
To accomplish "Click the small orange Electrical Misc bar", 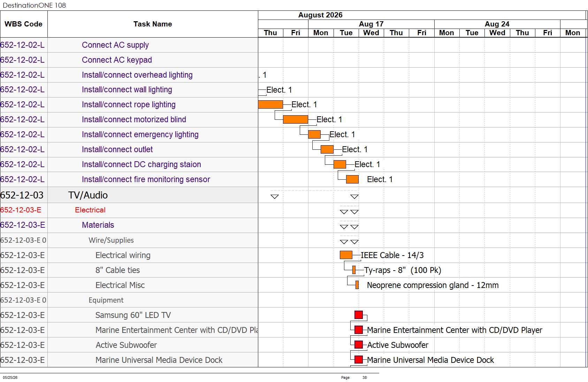I will 357,285.
